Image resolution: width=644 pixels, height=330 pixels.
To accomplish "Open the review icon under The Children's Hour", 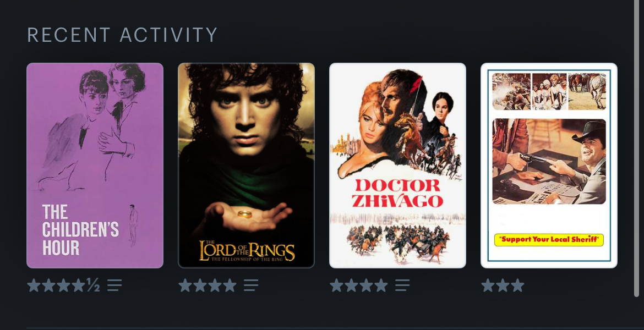I will point(114,285).
